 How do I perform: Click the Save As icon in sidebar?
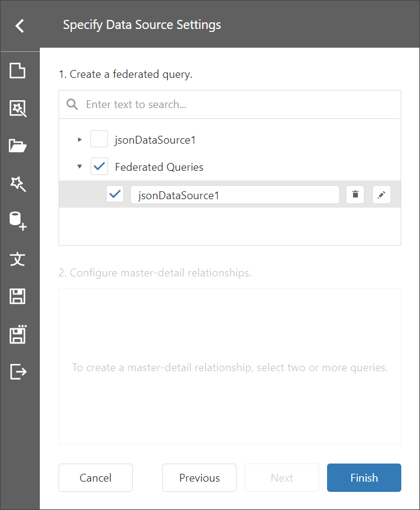tap(18, 334)
